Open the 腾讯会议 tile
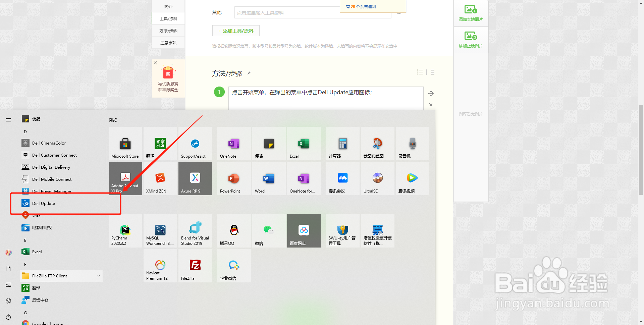Screen dimensions: 644x325 pos(343,178)
